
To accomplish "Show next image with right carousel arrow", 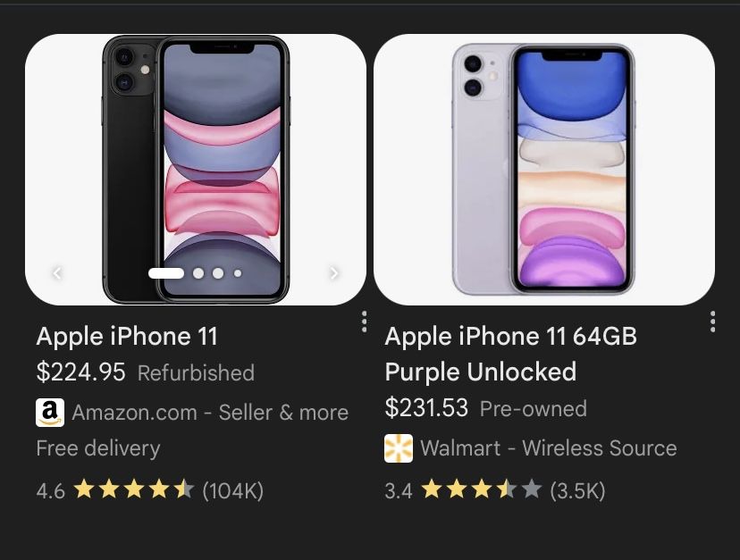I will coord(334,273).
